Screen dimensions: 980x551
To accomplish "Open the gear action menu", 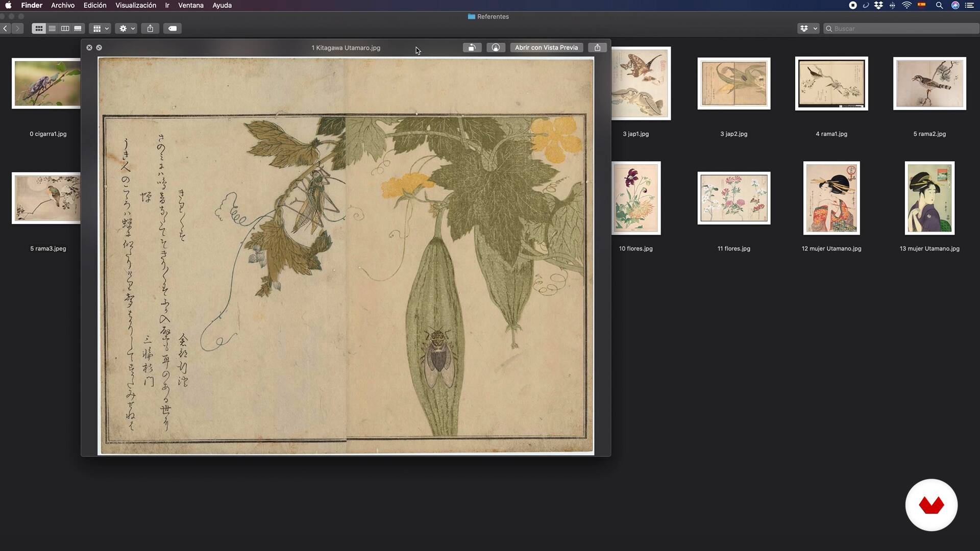I will (x=127, y=29).
